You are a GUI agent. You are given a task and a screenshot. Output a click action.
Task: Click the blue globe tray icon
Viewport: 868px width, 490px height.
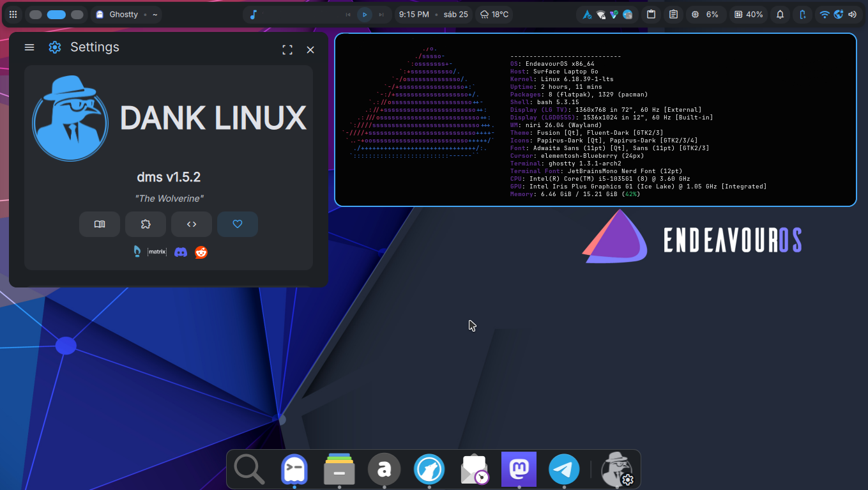[627, 14]
